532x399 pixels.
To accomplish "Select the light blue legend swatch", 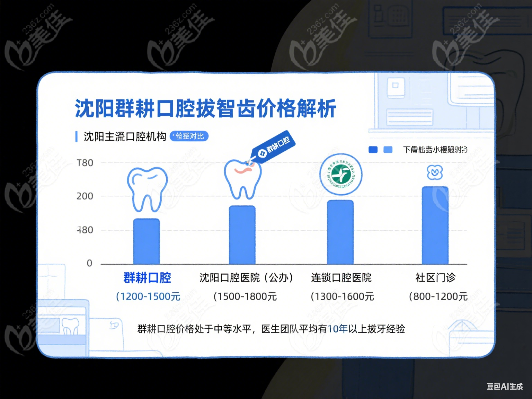I will 388,150.
